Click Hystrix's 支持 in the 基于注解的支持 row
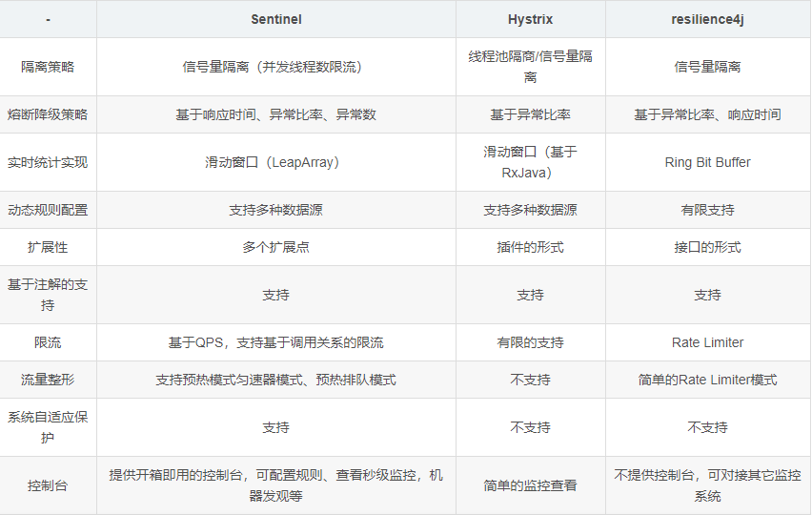 click(x=530, y=295)
